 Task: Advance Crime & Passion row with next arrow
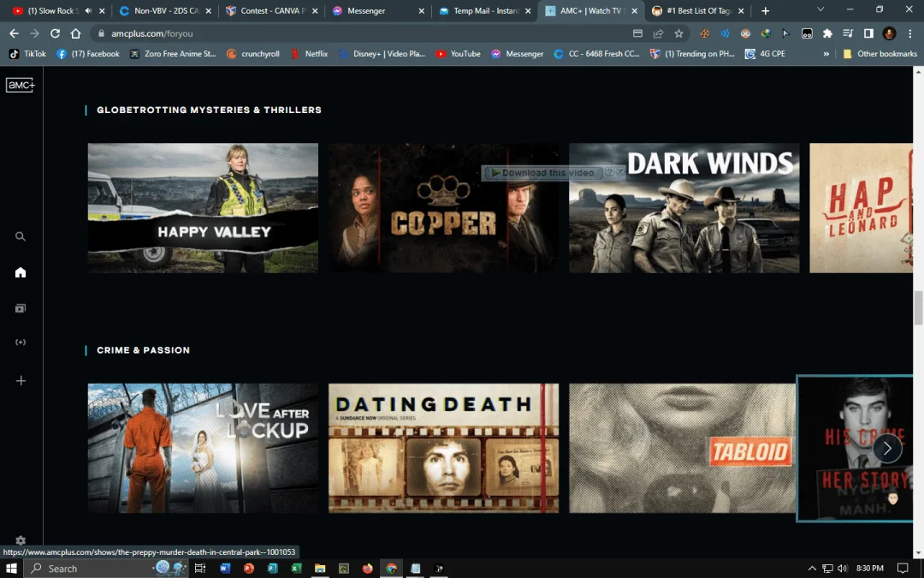tap(887, 448)
